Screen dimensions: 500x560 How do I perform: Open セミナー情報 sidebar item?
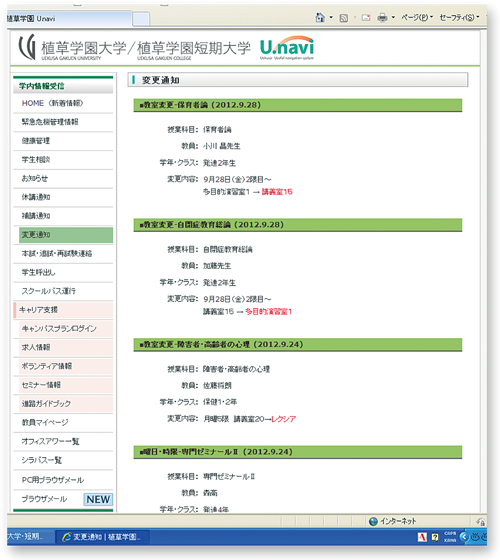(66, 385)
